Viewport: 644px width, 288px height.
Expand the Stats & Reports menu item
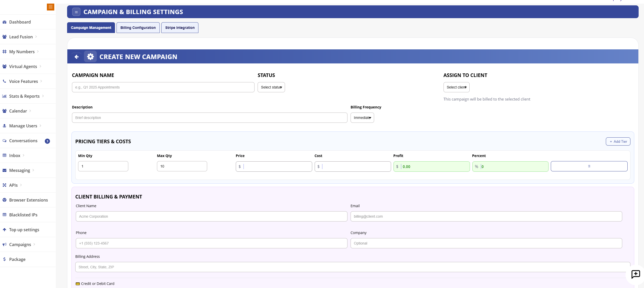tap(24, 96)
